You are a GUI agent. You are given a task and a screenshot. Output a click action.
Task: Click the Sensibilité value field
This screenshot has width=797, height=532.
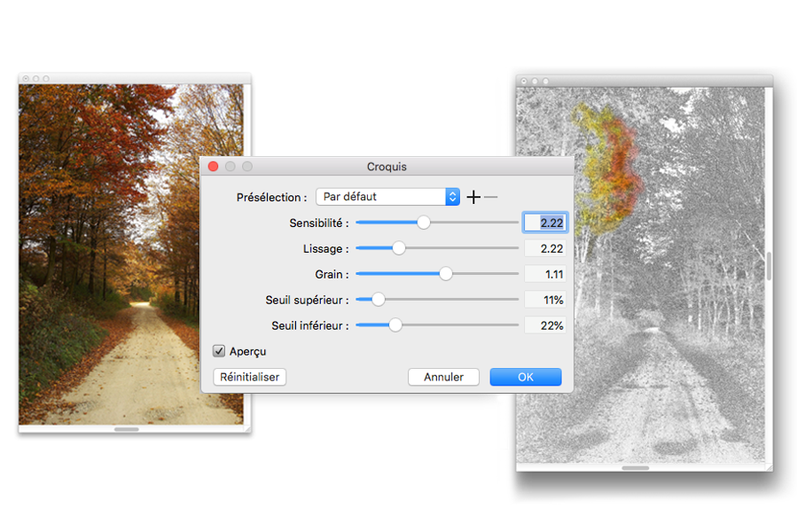pyautogui.click(x=544, y=223)
